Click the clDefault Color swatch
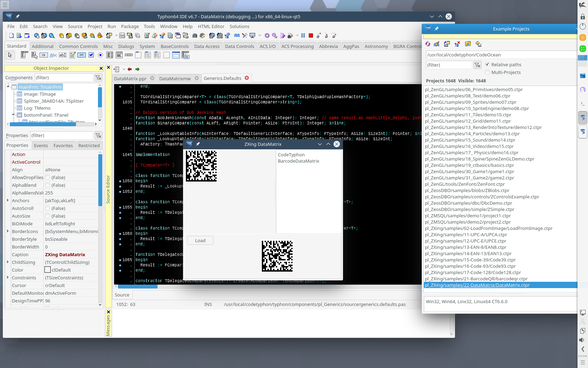 (48, 270)
